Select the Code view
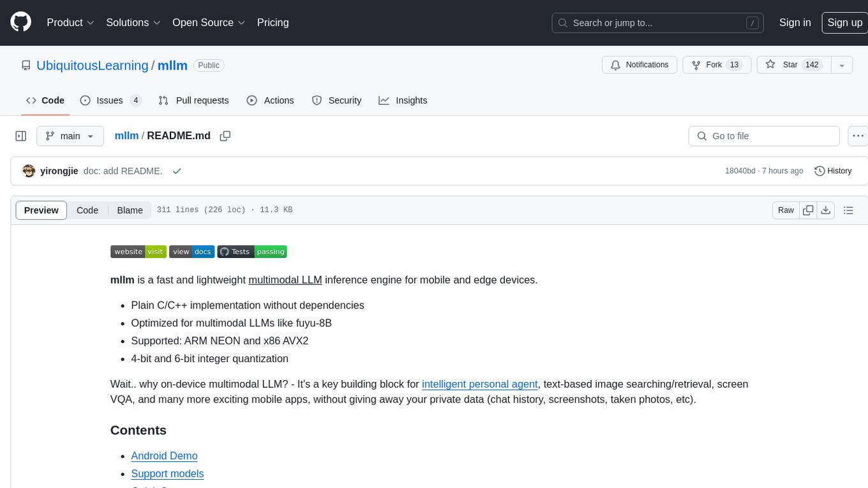This screenshot has height=488, width=868. coord(87,210)
